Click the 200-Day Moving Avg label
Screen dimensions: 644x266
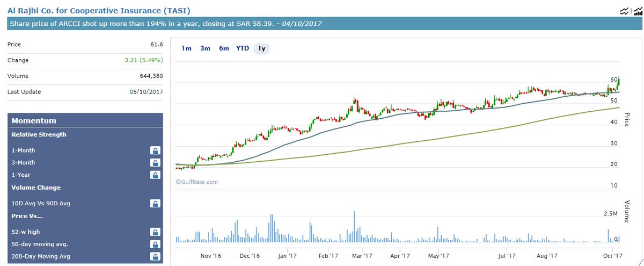coord(41,257)
